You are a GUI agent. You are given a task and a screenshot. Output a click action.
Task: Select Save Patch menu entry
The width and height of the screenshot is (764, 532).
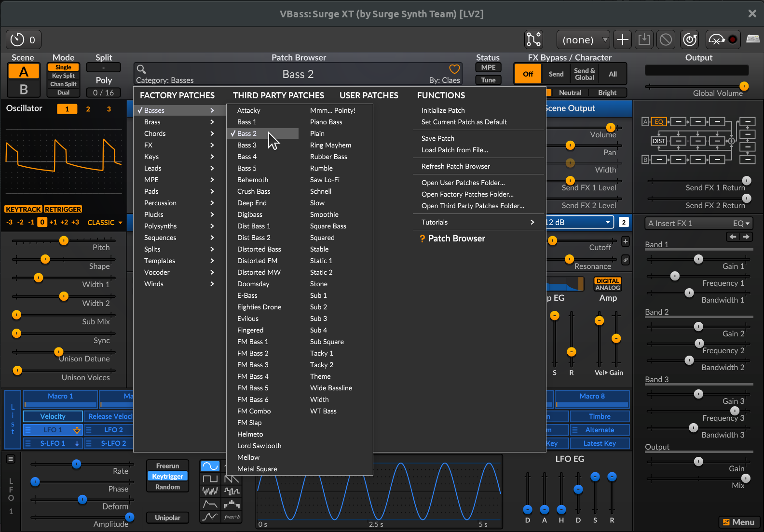478,138
